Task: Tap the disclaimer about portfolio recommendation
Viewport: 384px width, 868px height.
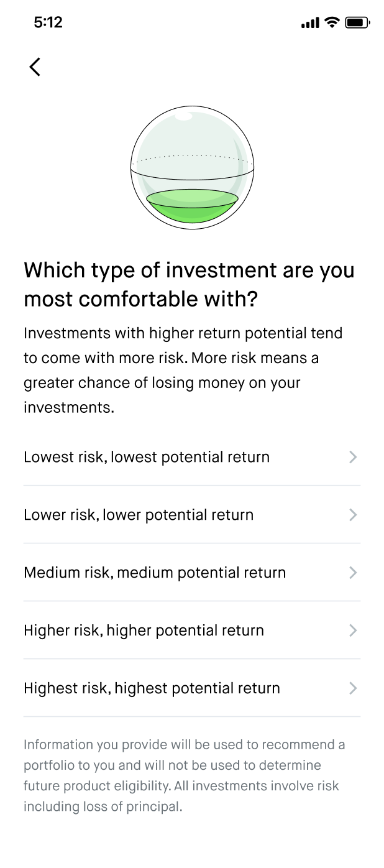Action: pyautogui.click(x=184, y=775)
